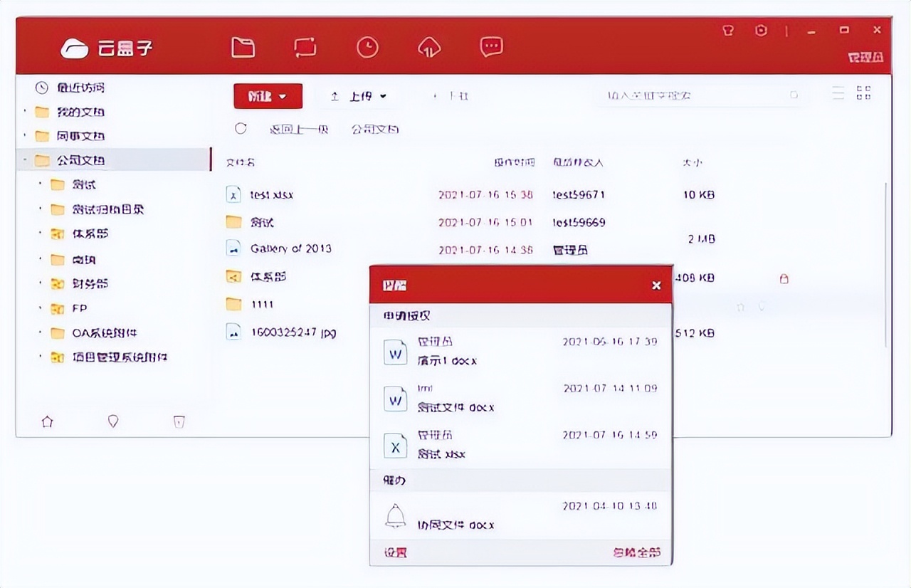Open the transfer list icon in the top bar
911x588 pixels.
(x=429, y=46)
